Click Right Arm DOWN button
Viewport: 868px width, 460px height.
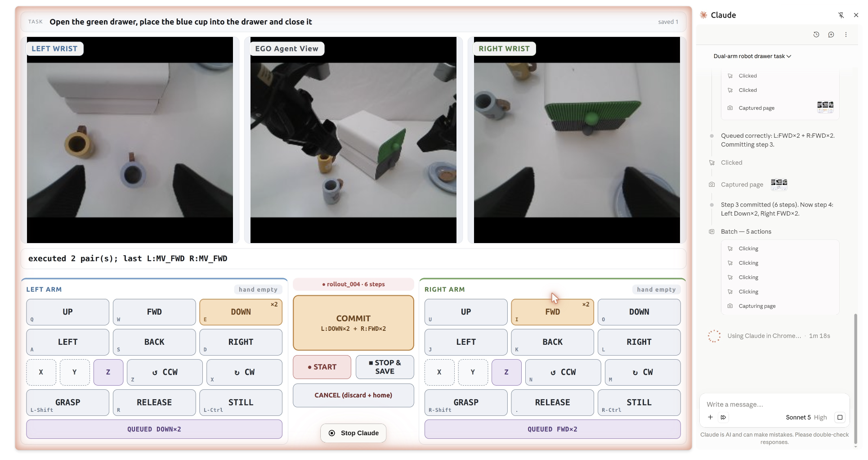click(639, 312)
